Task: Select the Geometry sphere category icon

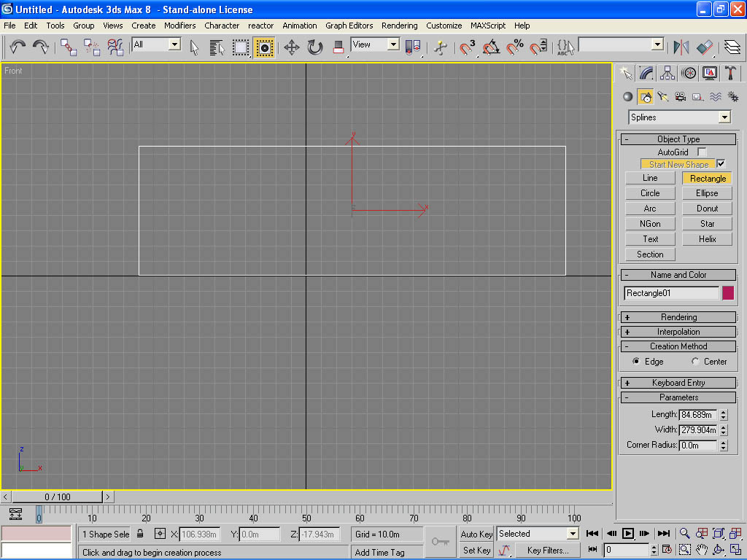Action: pyautogui.click(x=628, y=97)
